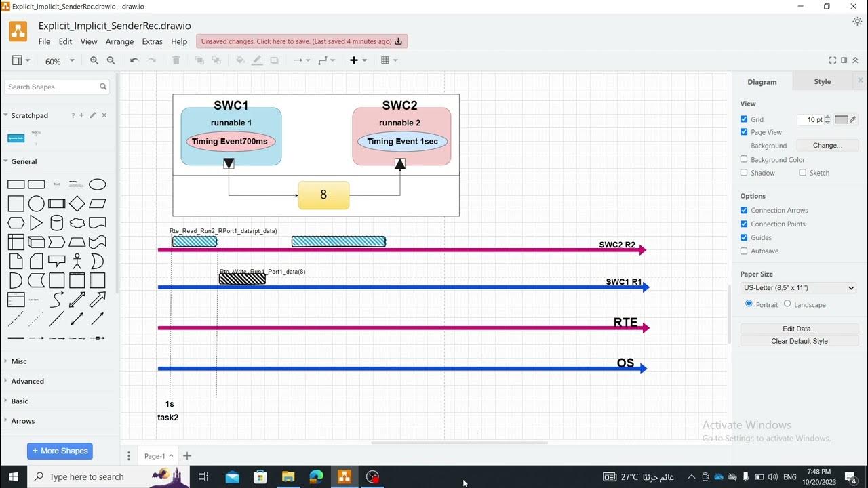Image resolution: width=868 pixels, height=488 pixels.
Task: Click the save icon in unsaved changes banner
Action: pos(398,41)
